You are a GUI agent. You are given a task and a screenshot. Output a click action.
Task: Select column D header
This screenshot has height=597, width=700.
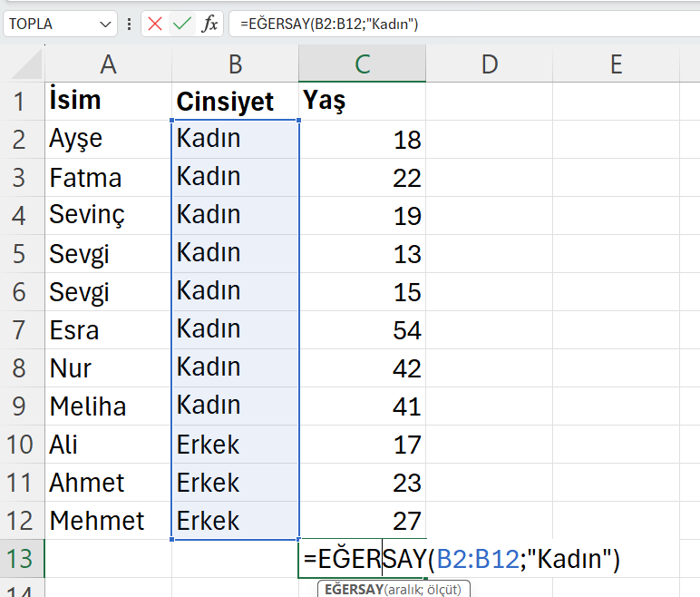pyautogui.click(x=490, y=64)
